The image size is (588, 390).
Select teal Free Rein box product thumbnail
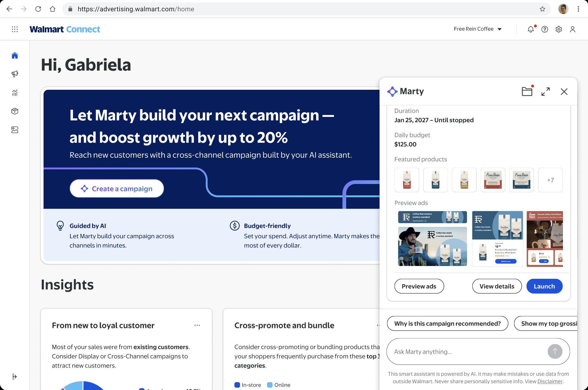pyautogui.click(x=522, y=180)
